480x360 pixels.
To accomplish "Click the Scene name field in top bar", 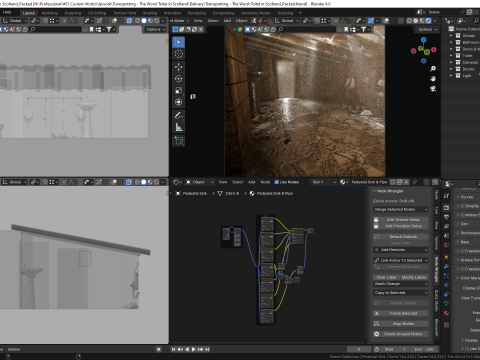I will coord(443,12).
